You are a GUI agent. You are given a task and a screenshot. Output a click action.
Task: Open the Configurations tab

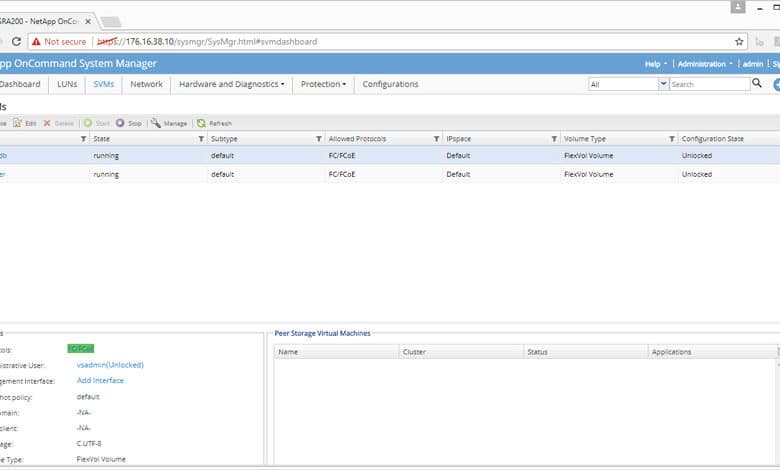[390, 84]
